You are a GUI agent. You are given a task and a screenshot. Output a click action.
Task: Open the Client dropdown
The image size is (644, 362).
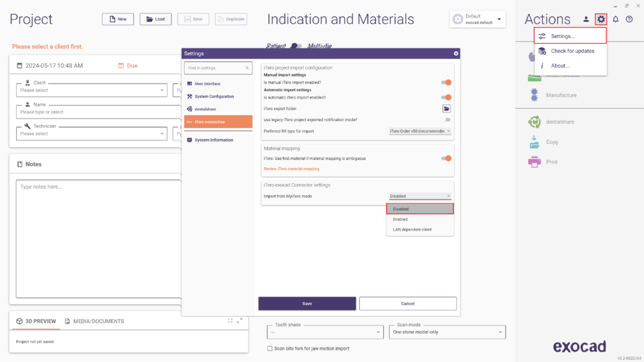[x=91, y=90]
